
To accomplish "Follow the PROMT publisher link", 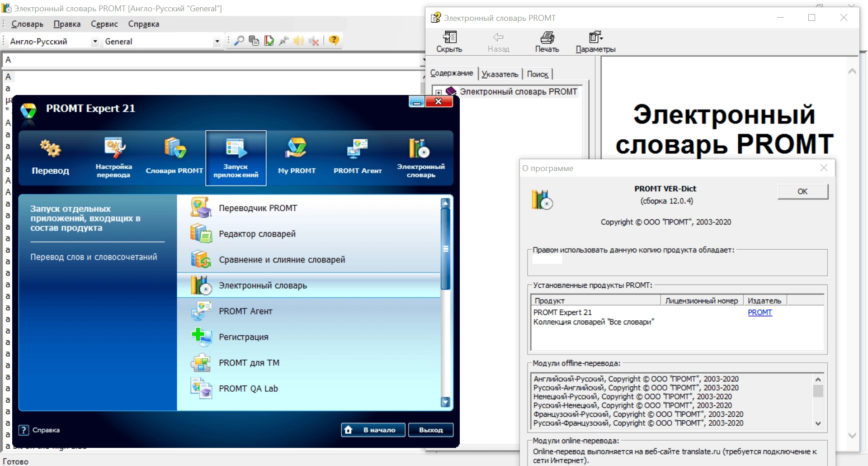I will tap(759, 312).
